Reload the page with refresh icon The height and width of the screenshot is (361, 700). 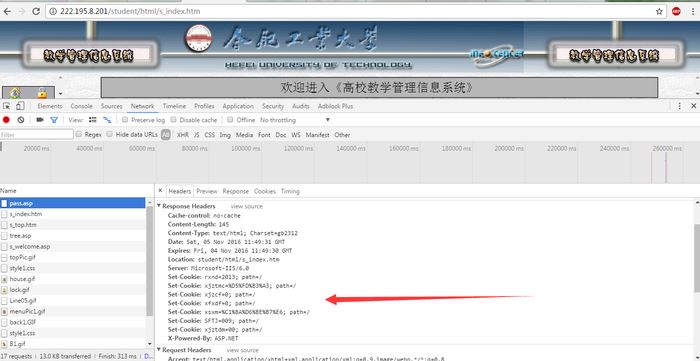pyautogui.click(x=36, y=12)
